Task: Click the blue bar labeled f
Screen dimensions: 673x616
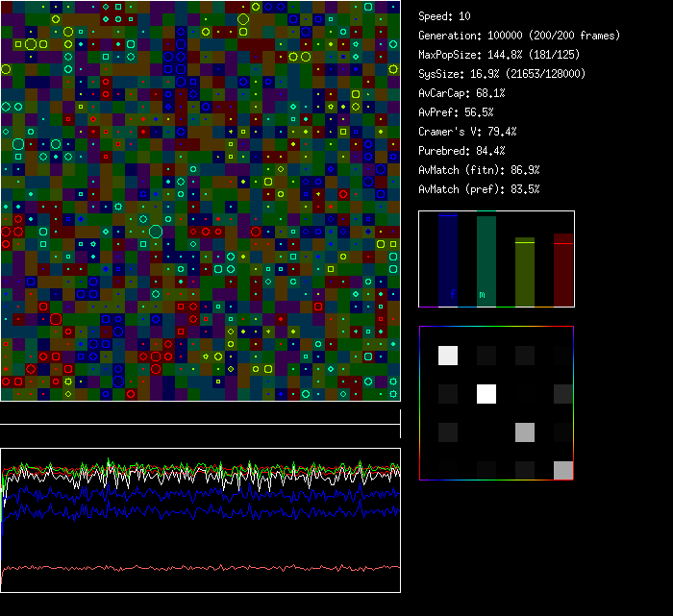Action: tap(448, 260)
